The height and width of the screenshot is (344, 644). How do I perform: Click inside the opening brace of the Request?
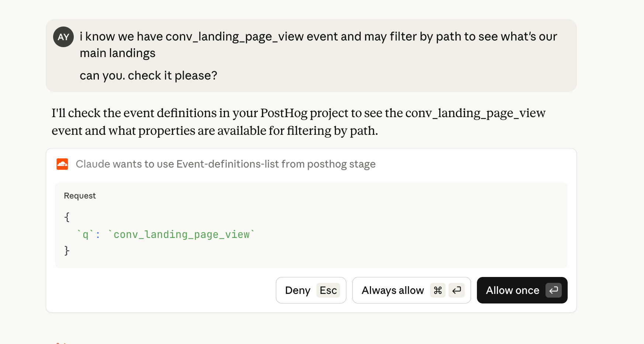pos(67,217)
